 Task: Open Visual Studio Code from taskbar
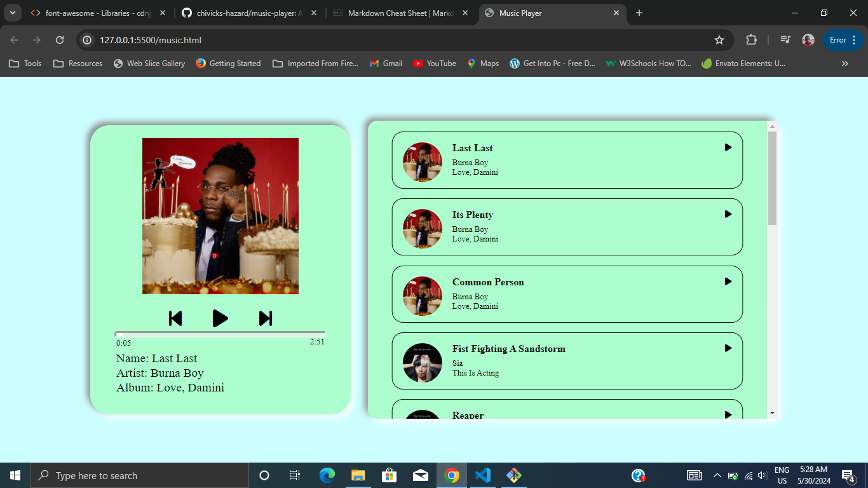pyautogui.click(x=483, y=475)
